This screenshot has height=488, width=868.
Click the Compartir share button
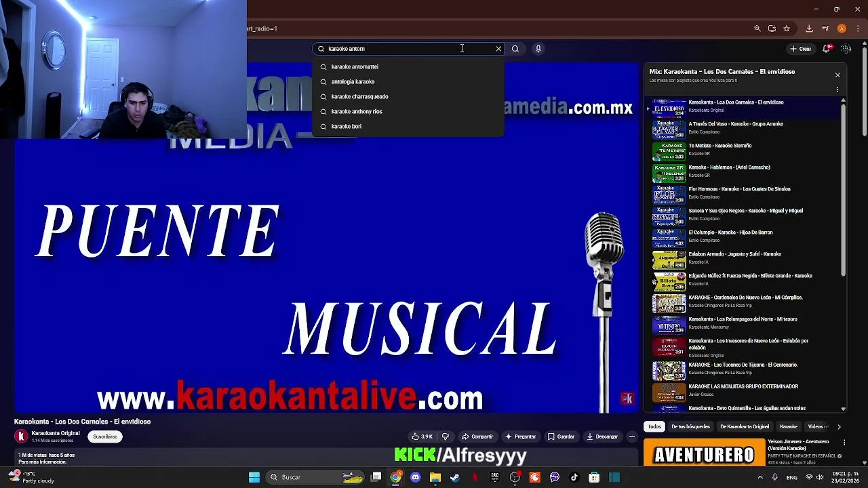tap(477, 436)
